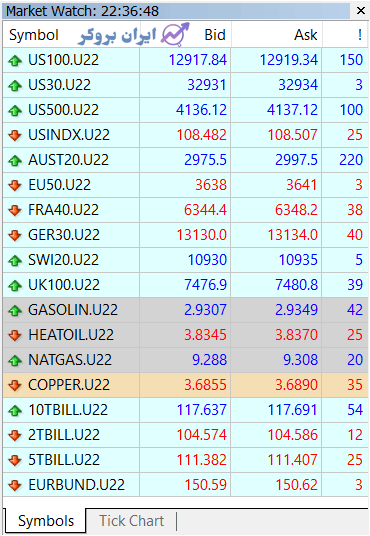The width and height of the screenshot is (370, 536).
Task: Select the COPPER.U22 symbol name
Action: 69,385
